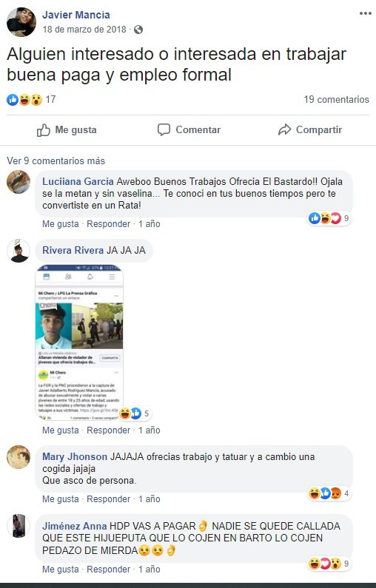Click Rivera Rivera's avatar picture

click(x=19, y=251)
